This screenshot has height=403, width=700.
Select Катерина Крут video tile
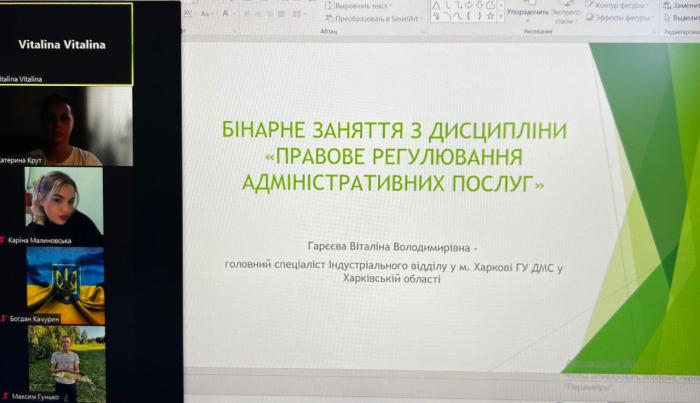66,126
